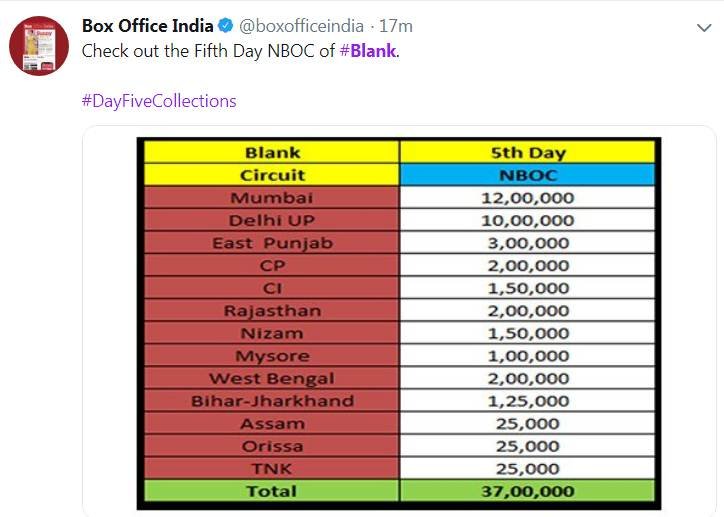The height and width of the screenshot is (517, 724).
Task: Click the West Bengal circuit cell
Action: tap(271, 379)
